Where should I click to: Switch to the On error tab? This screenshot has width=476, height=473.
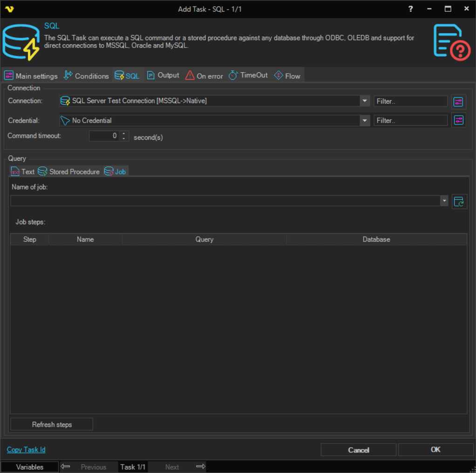(x=204, y=76)
